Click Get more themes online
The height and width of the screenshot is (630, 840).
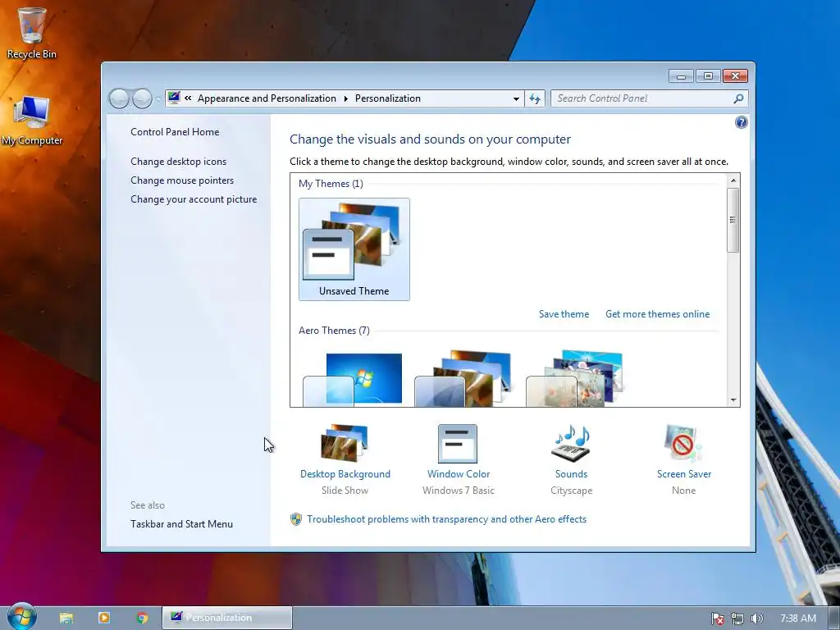[x=657, y=314]
